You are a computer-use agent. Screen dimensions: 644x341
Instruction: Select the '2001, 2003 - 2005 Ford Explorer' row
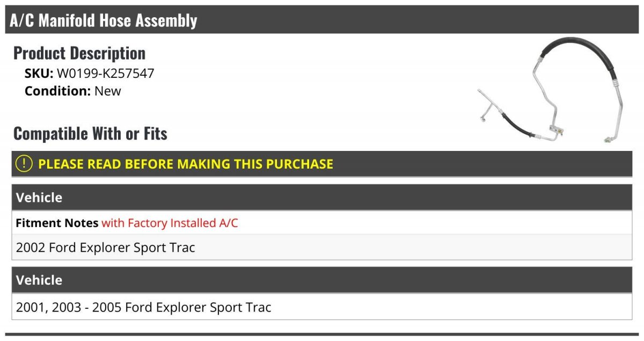(322, 307)
